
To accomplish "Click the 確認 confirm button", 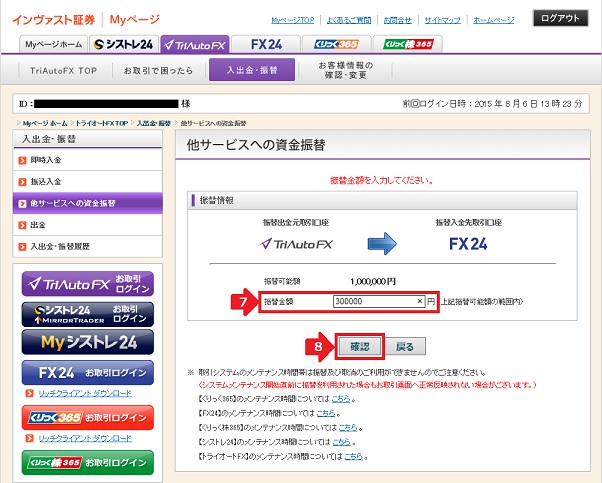I will (x=360, y=346).
